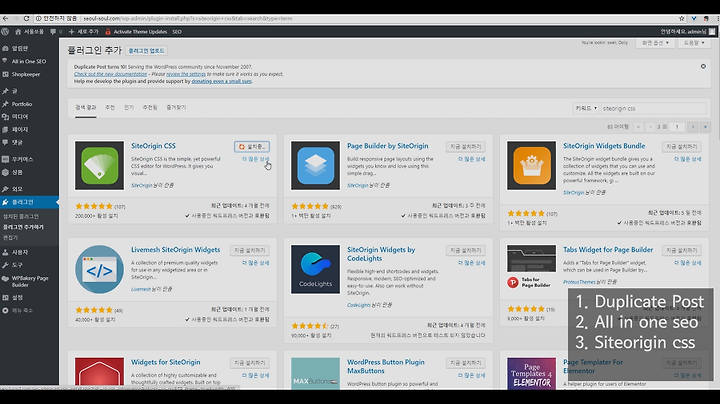Select the search results tab

click(86, 107)
